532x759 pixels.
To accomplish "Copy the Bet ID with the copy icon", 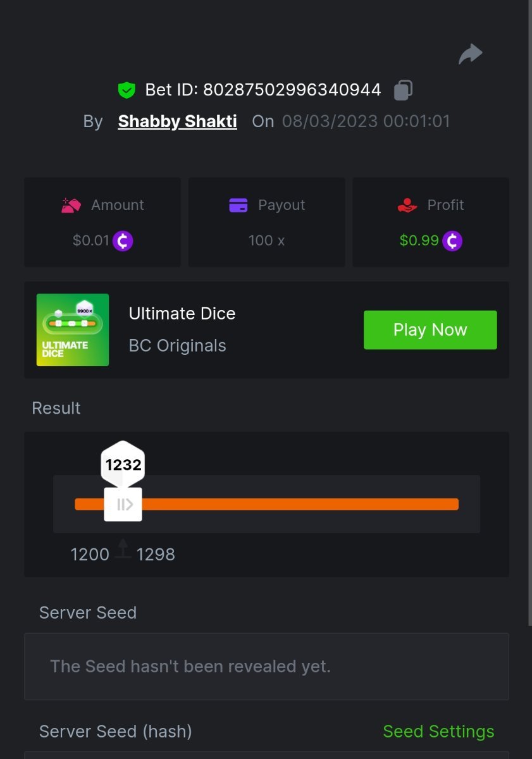I will coord(403,90).
